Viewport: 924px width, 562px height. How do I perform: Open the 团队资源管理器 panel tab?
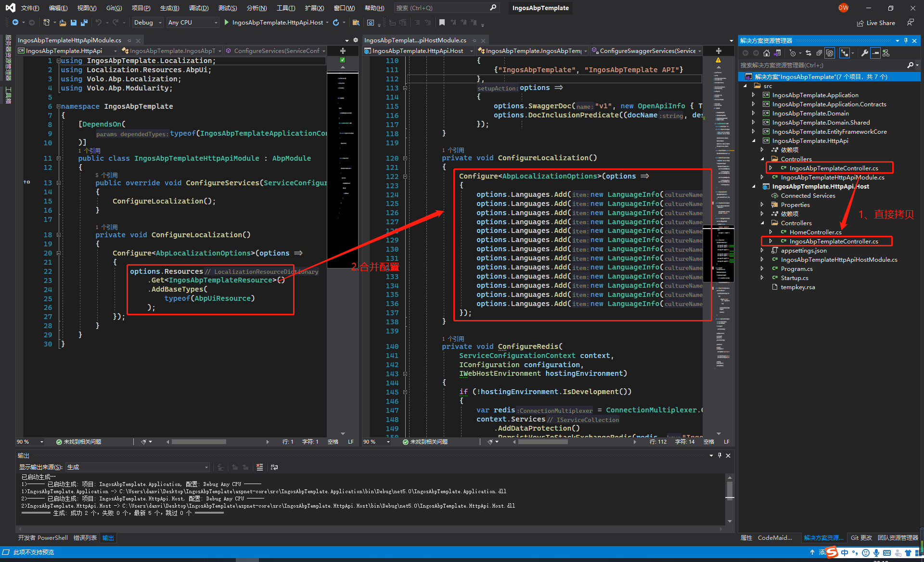click(x=898, y=538)
